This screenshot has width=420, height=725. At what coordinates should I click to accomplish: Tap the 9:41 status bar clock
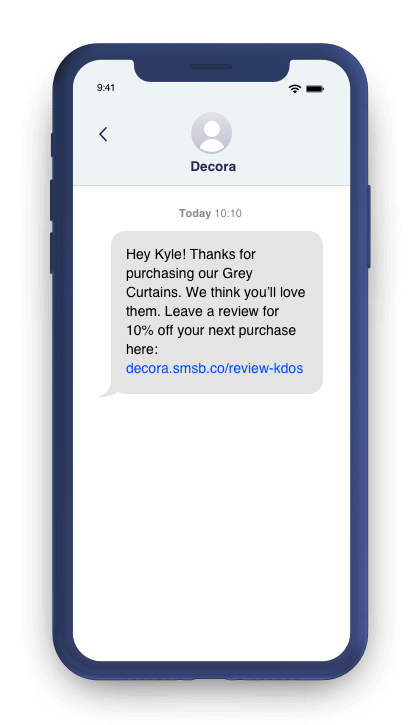point(106,88)
